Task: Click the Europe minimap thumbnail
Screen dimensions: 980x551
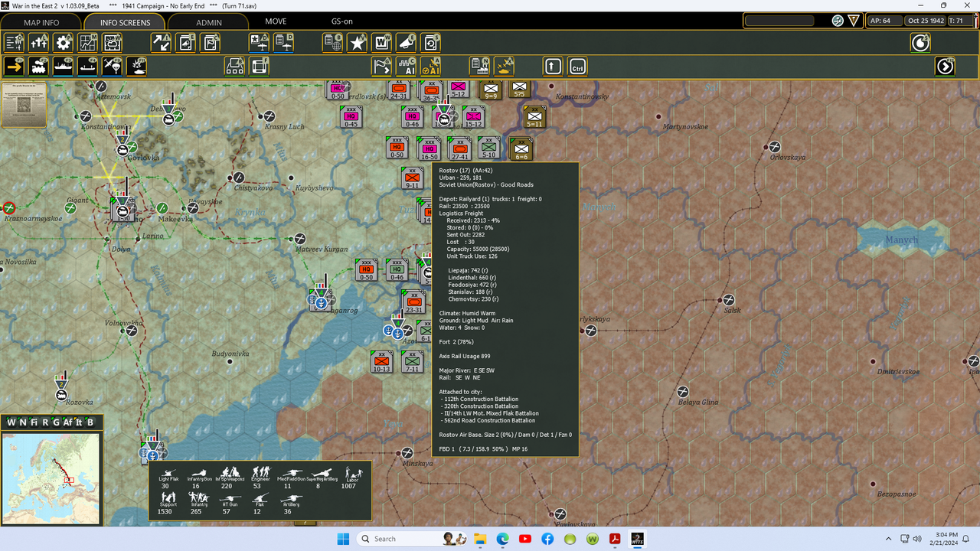Action: tap(51, 479)
